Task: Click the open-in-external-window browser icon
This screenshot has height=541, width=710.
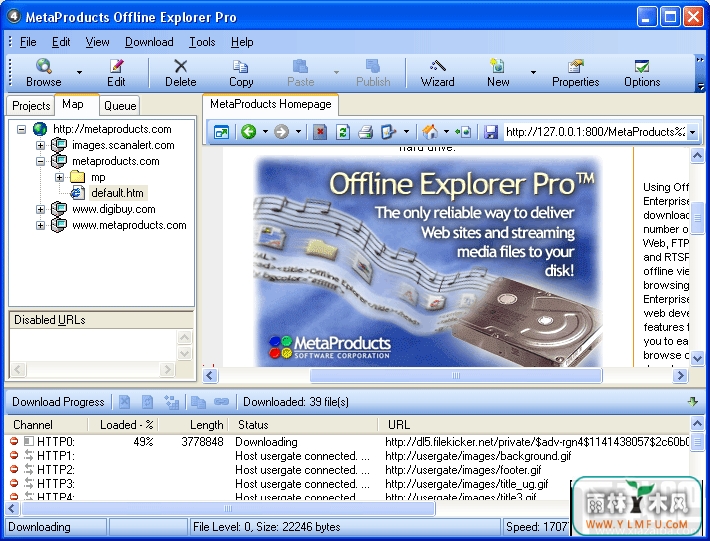Action: tap(221, 132)
